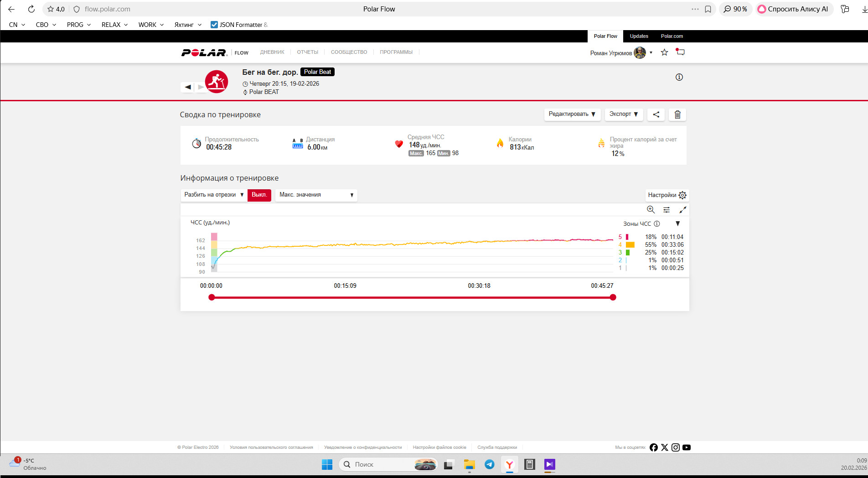Open browser three-dot page menu
Viewport: 868px width, 478px height.
pyautogui.click(x=695, y=9)
